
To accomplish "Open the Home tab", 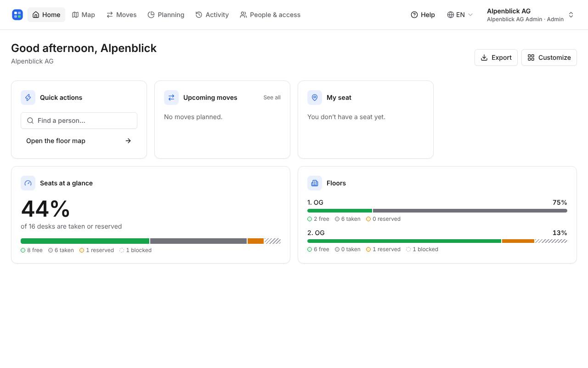I will (46, 15).
